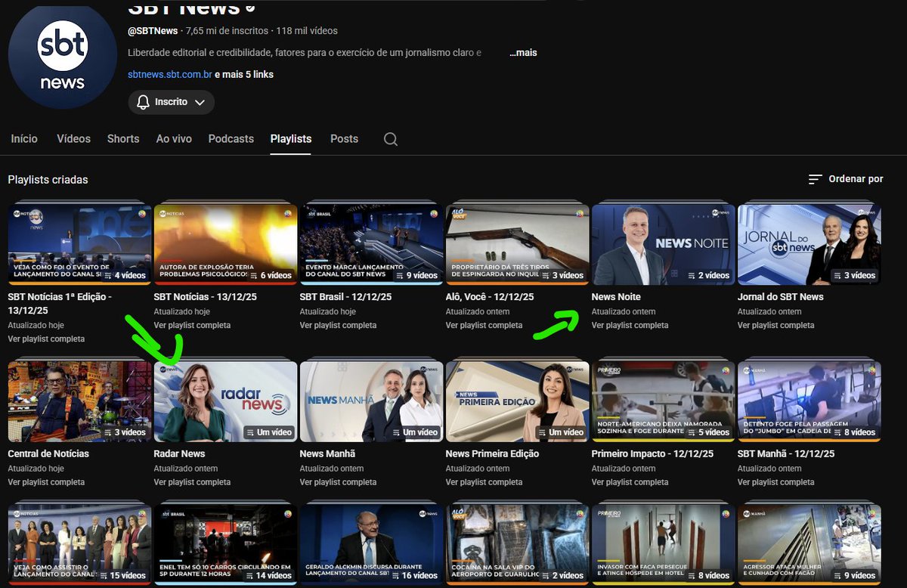Viewport: 907px width, 588px height.
Task: Click the News Primeira Edição title
Action: click(492, 454)
